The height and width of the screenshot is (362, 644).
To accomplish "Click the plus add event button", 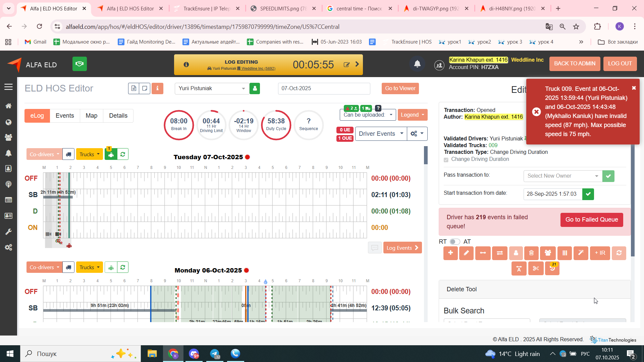I will point(450,253).
